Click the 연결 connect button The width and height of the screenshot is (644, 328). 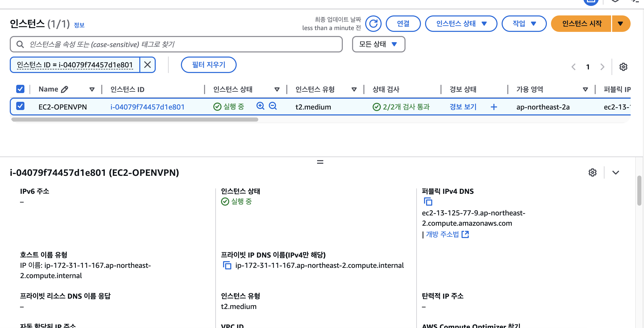point(403,24)
